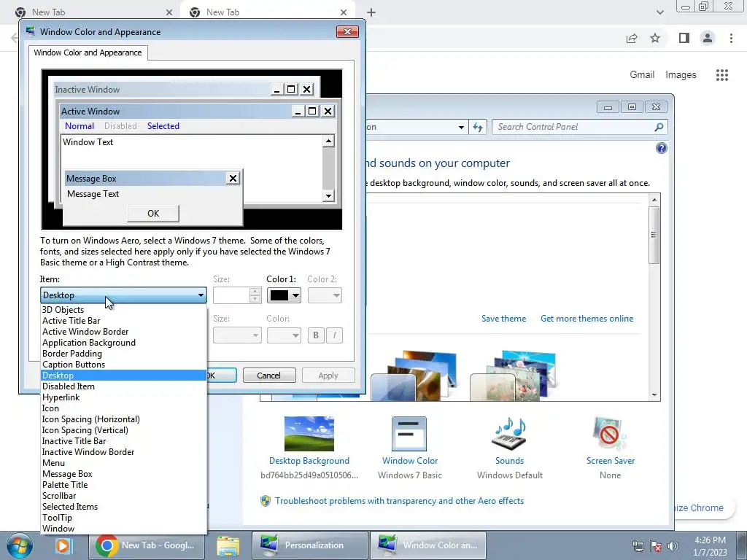
Task: Select Window at the list bottom
Action: [124, 529]
